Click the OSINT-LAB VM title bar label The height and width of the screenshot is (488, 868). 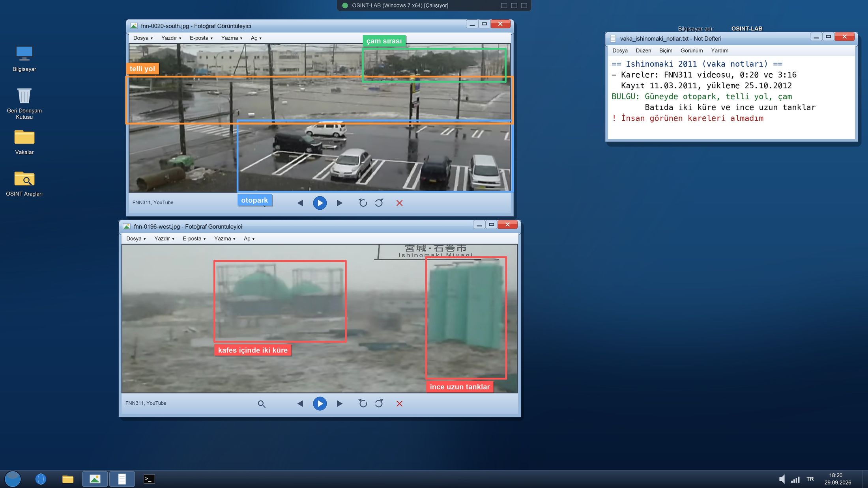pos(400,6)
